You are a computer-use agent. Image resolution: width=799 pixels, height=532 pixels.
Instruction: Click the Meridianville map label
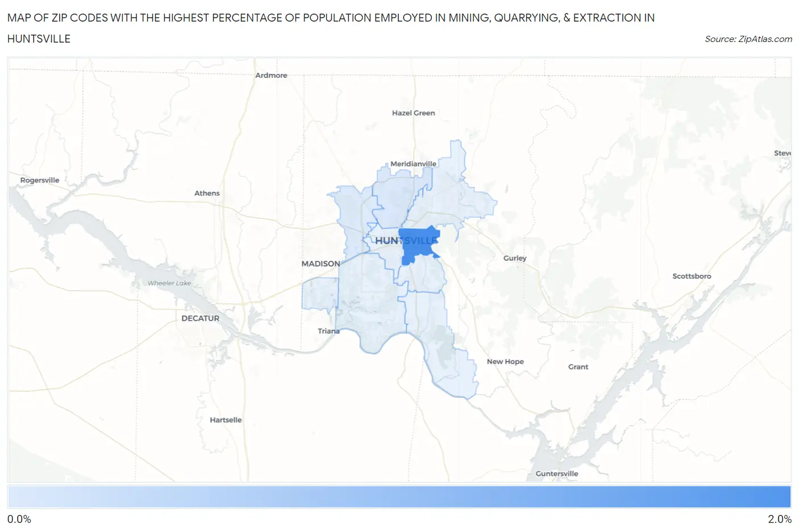pyautogui.click(x=413, y=164)
